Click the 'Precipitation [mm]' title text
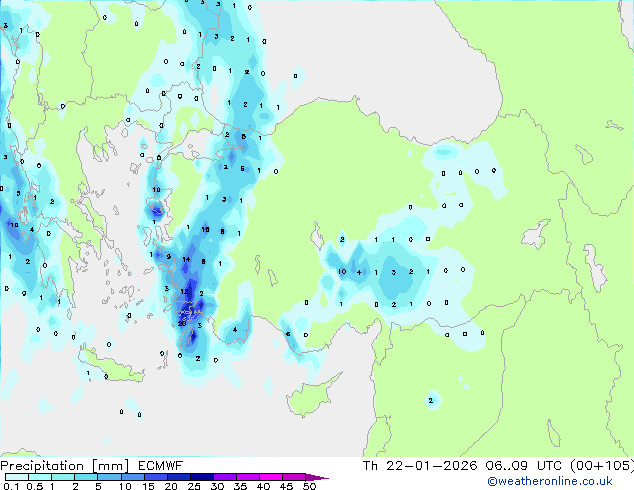 click(65, 466)
